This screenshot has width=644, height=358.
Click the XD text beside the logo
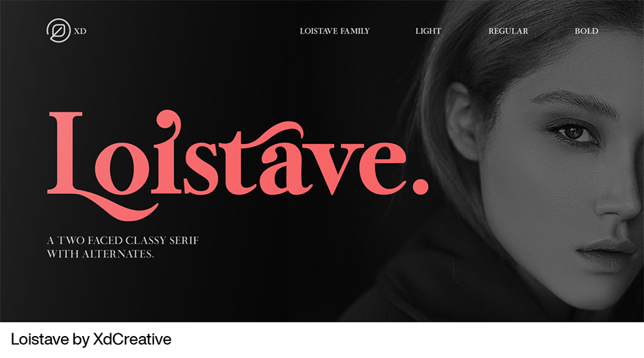tap(80, 32)
